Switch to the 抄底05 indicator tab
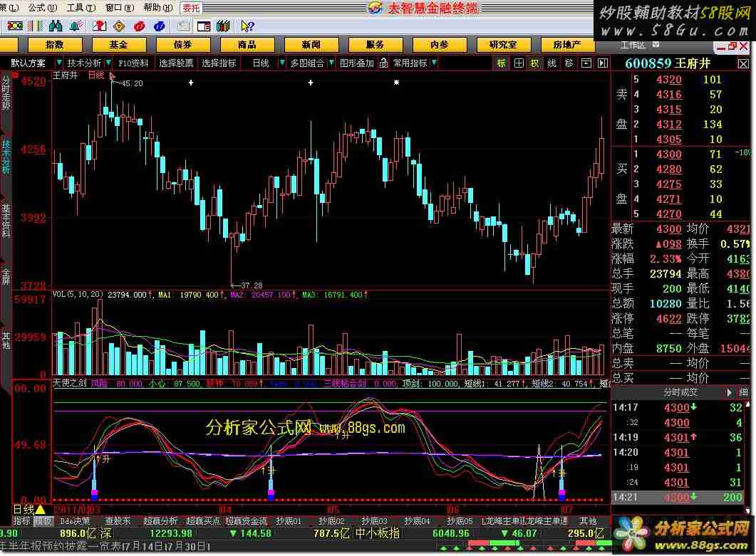The width and height of the screenshot is (756, 556). pos(460,521)
